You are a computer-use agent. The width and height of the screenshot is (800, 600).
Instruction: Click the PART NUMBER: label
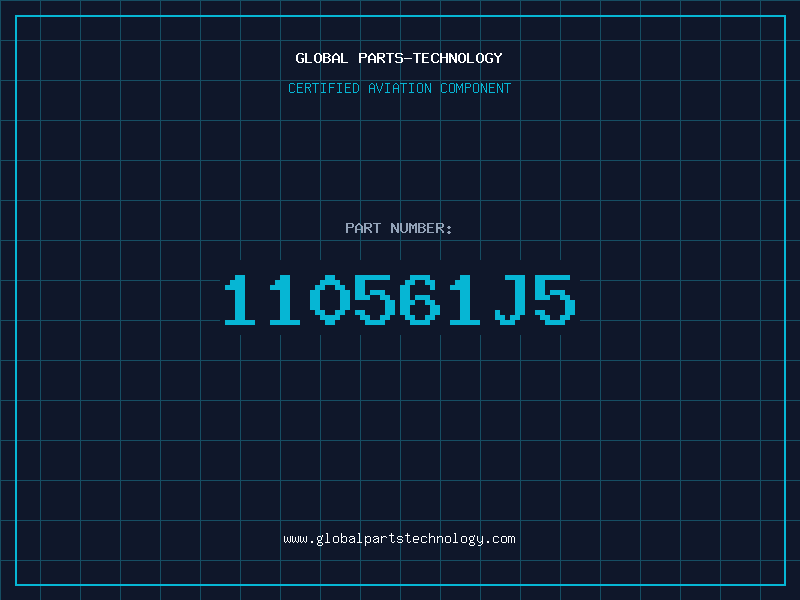click(x=399, y=228)
